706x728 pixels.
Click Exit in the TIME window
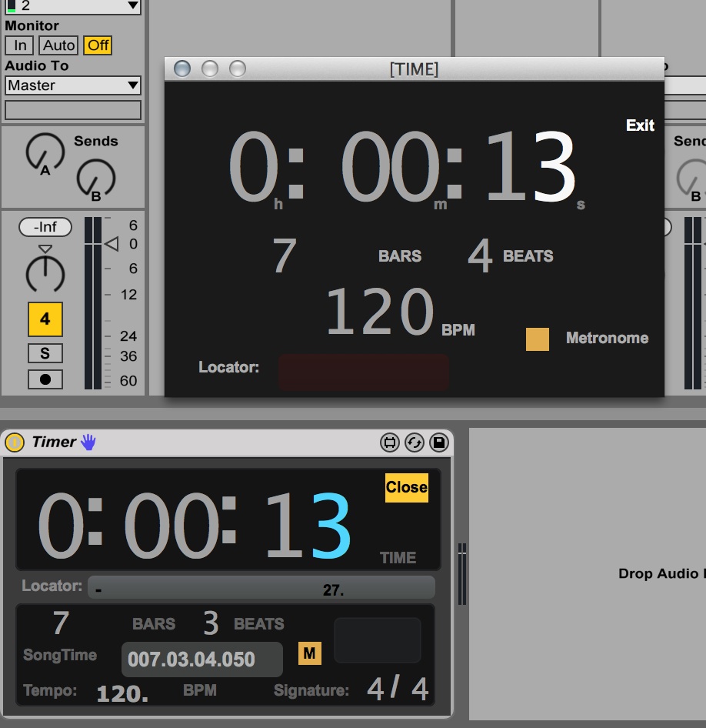coord(640,125)
